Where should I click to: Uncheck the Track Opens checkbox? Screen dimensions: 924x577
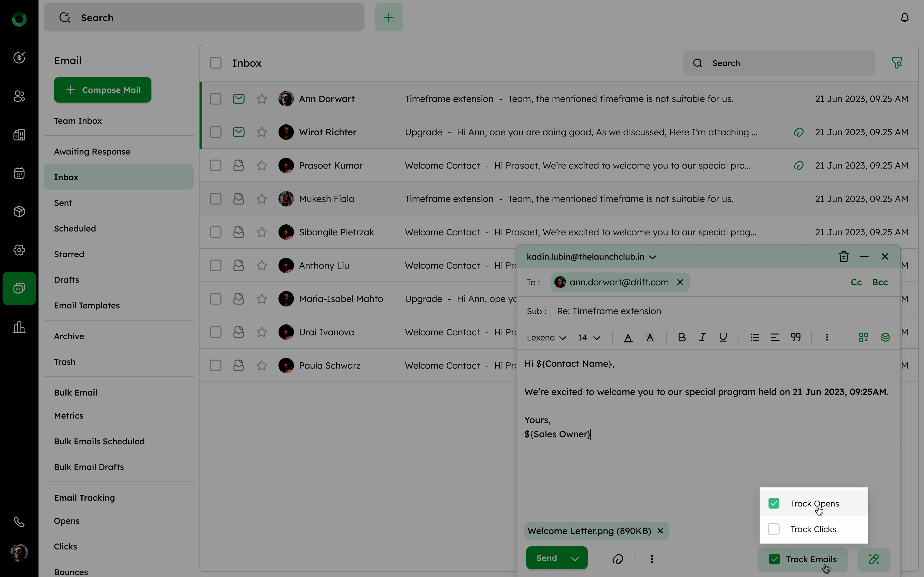tap(774, 503)
